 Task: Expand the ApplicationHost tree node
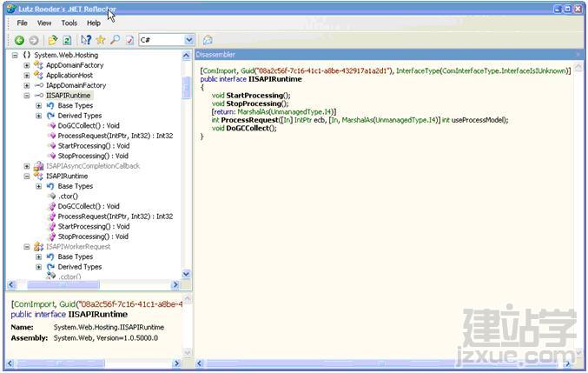tap(27, 76)
